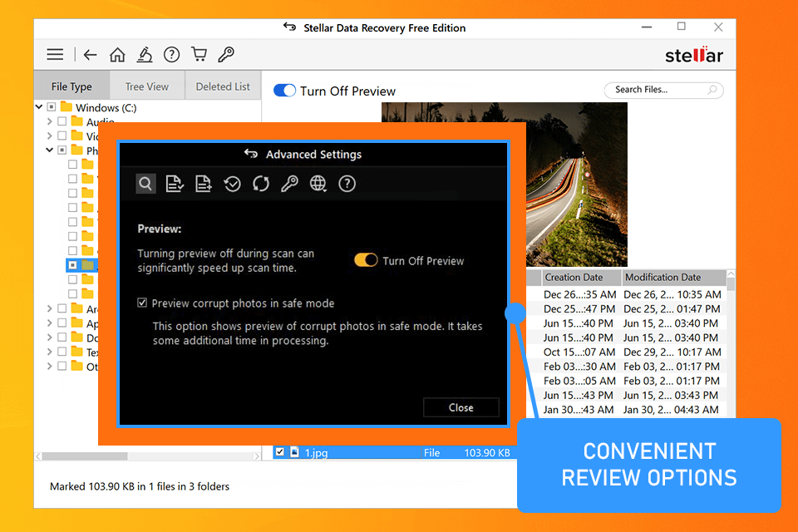Viewport: 798px width, 532px height.
Task: Open file list edit icon in Advanced Settings
Action: pyautogui.click(x=175, y=183)
